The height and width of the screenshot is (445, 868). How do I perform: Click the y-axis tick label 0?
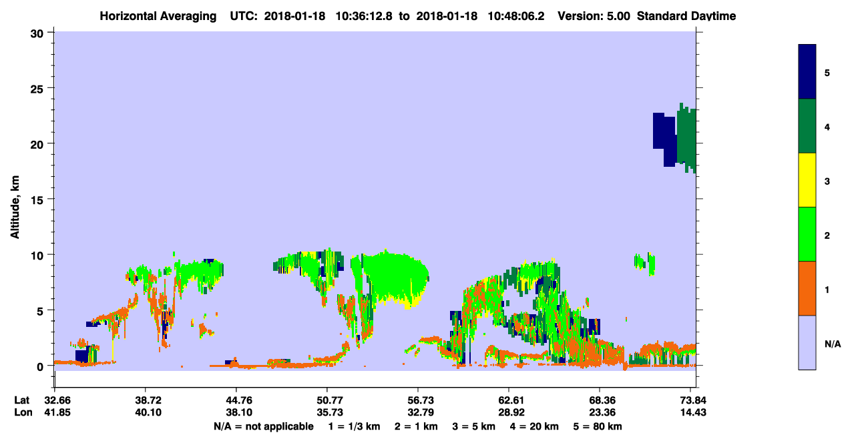(41, 366)
